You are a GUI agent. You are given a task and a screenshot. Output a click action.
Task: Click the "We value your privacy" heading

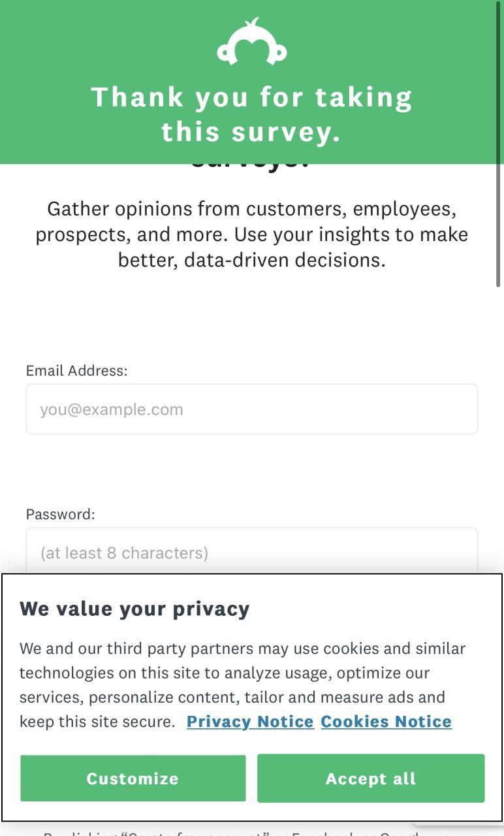click(x=134, y=609)
